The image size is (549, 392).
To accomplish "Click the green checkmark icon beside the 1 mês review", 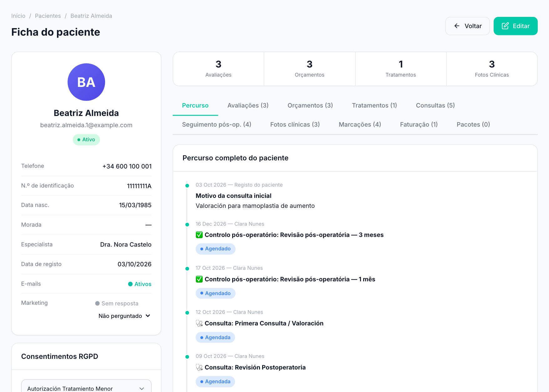I will pyautogui.click(x=199, y=279).
